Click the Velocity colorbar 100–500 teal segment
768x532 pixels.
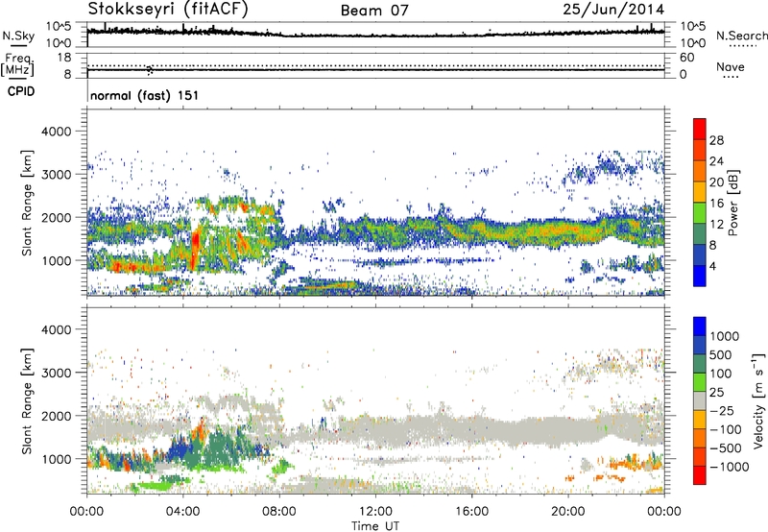pyautogui.click(x=700, y=364)
